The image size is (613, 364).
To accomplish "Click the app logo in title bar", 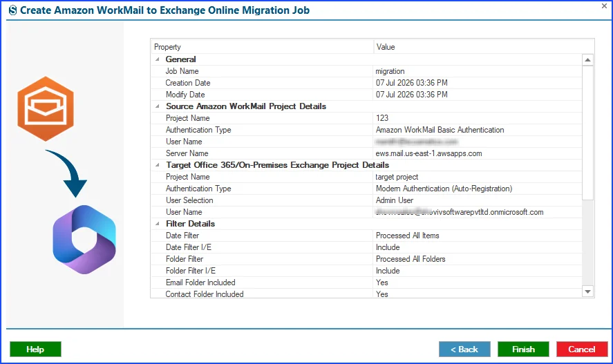I will [12, 10].
